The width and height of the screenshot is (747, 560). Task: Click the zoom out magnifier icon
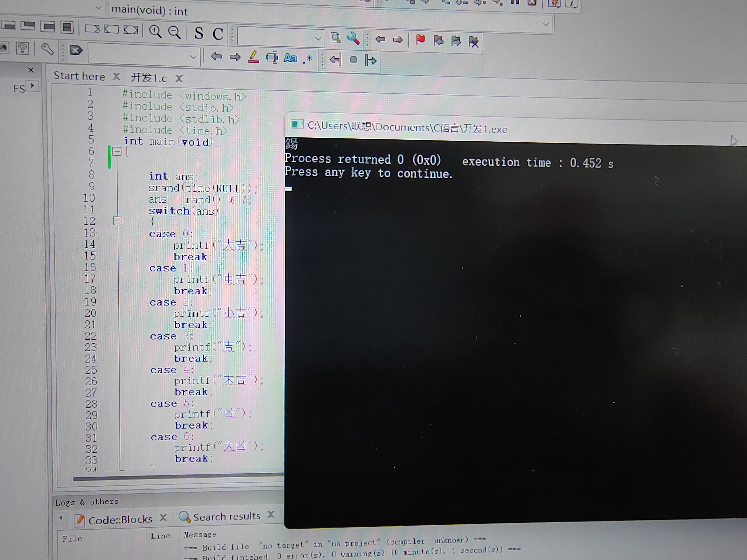(175, 32)
